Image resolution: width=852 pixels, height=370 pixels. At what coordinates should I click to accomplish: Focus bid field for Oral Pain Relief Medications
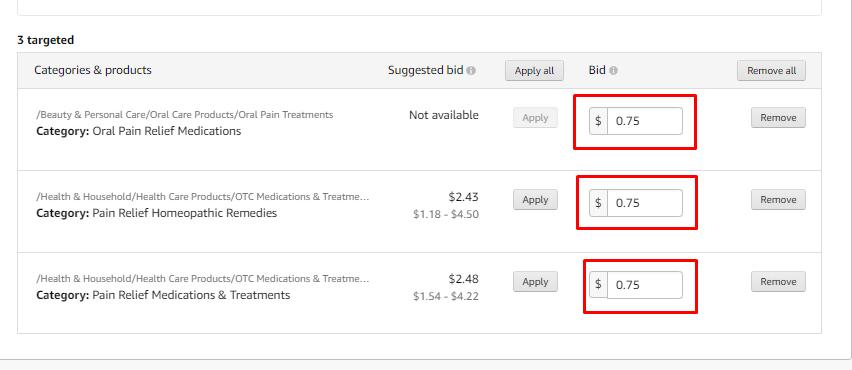(x=644, y=121)
